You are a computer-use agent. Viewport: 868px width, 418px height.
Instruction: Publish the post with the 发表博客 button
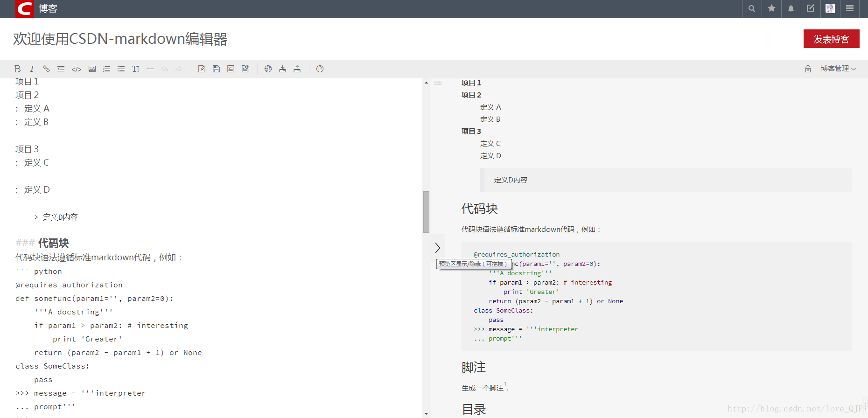pos(831,39)
